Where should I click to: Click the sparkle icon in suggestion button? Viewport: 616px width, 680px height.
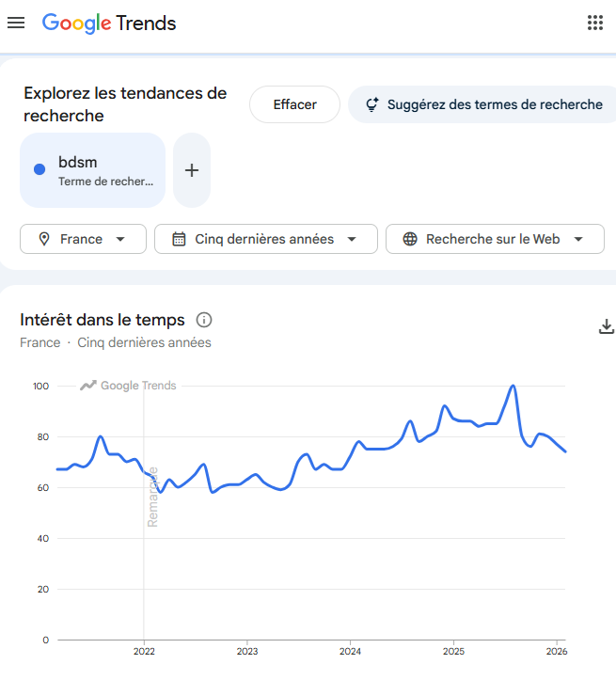tap(372, 104)
